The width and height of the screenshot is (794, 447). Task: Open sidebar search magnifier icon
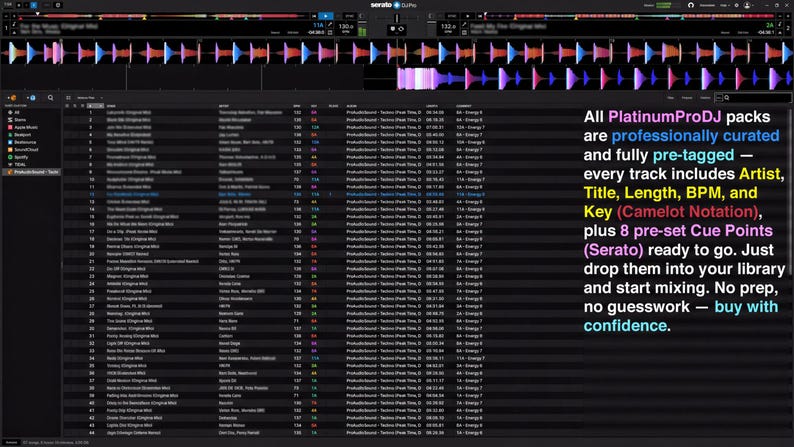coord(50,98)
